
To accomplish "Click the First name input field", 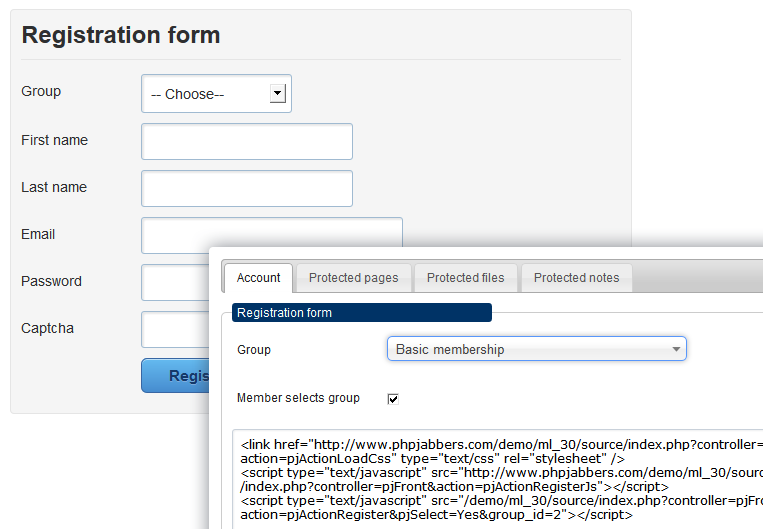I will [x=247, y=142].
